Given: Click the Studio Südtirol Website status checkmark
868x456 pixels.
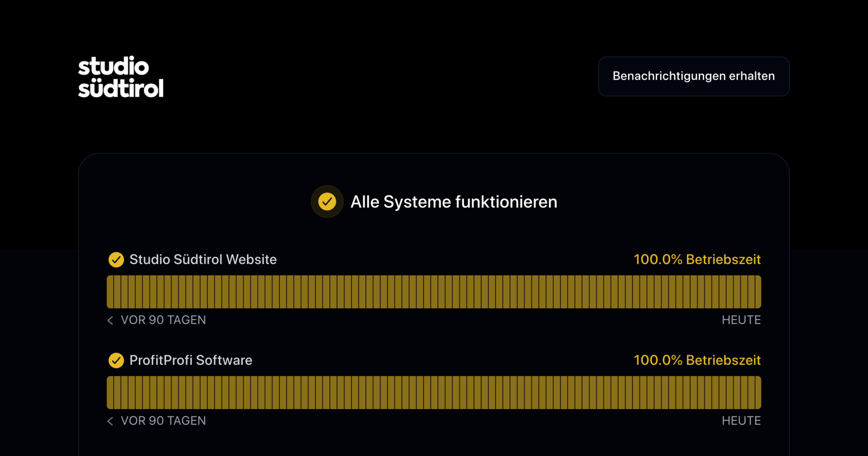Looking at the screenshot, I should (x=116, y=259).
